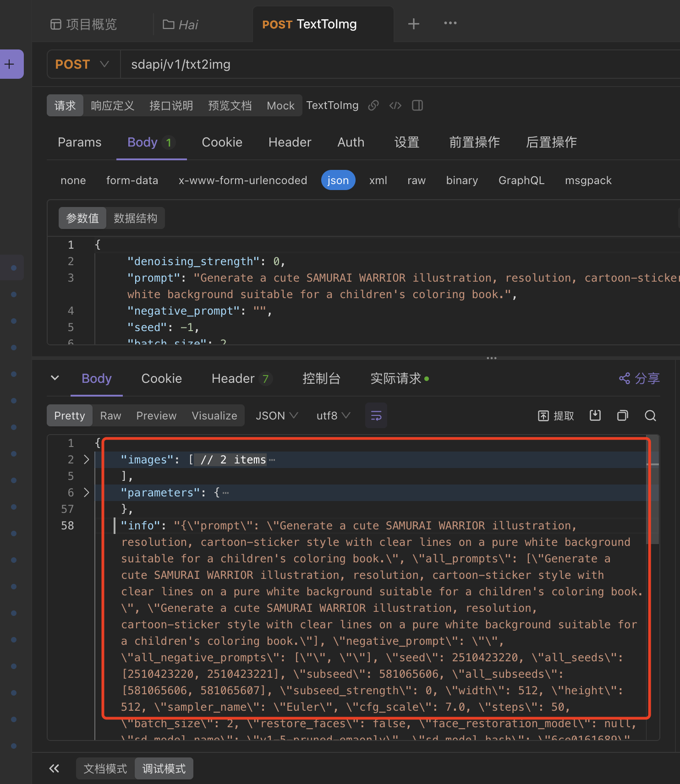
Task: Select the 数据结构 segment
Action: (136, 218)
